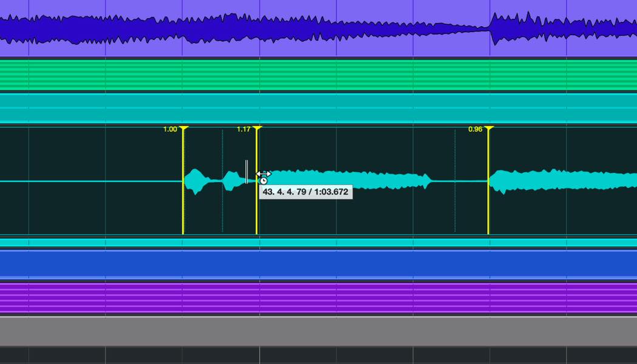Click the warp marker labeled 0.96

point(488,181)
